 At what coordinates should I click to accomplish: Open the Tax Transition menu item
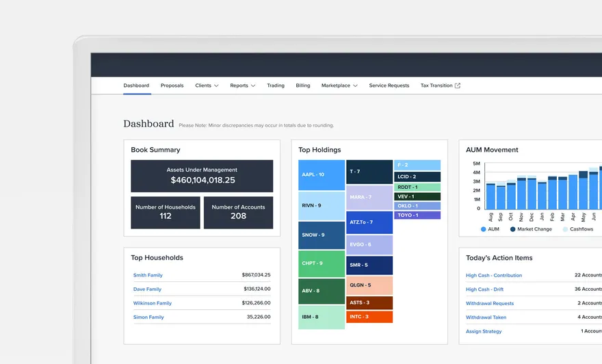[436, 86]
